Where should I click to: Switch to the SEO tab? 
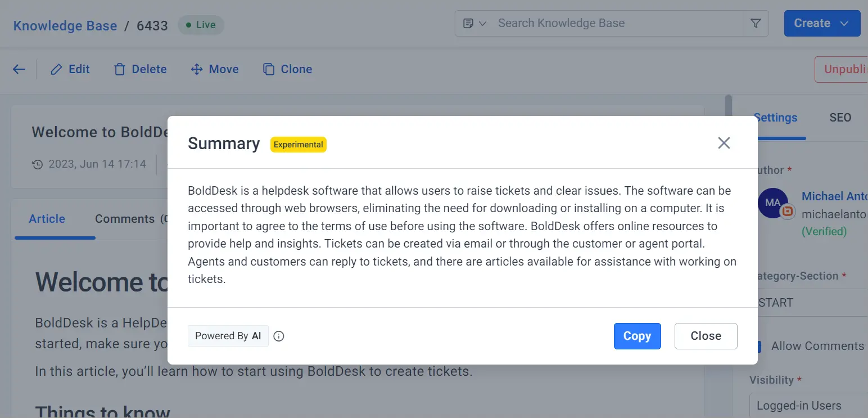(840, 118)
